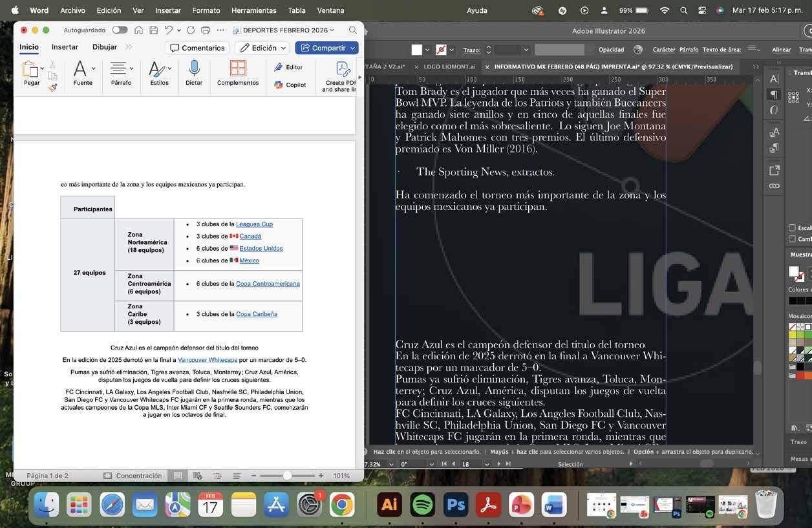Open the Fuente font icon in Word
This screenshot has width=812, height=528.
(x=80, y=69)
